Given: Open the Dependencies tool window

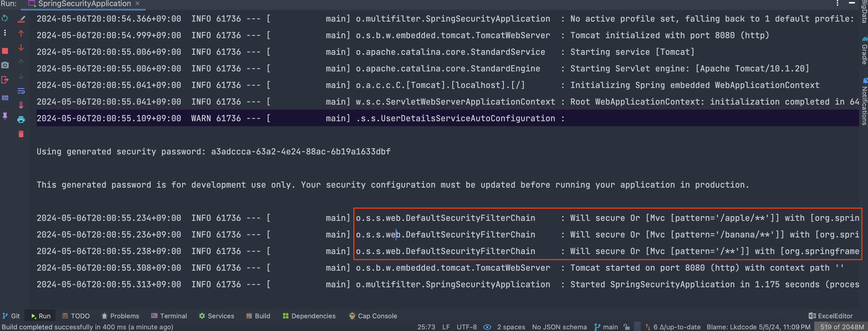Looking at the screenshot, I should click(309, 316).
